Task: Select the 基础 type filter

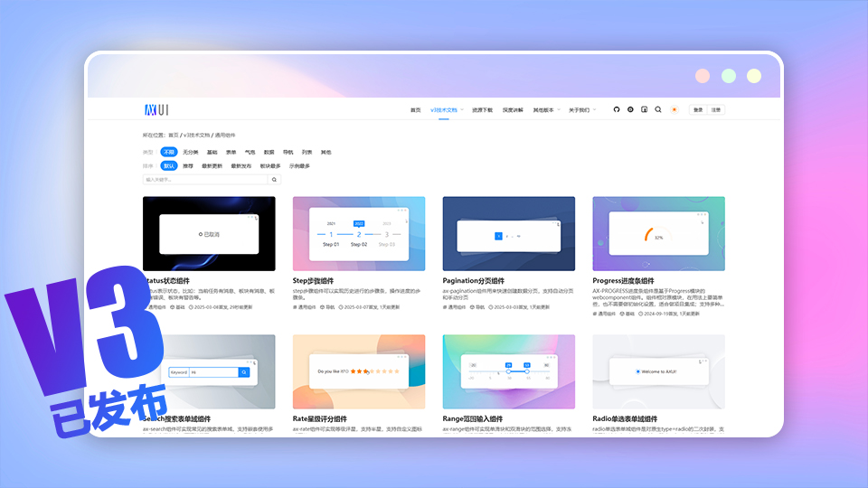Action: [x=212, y=152]
